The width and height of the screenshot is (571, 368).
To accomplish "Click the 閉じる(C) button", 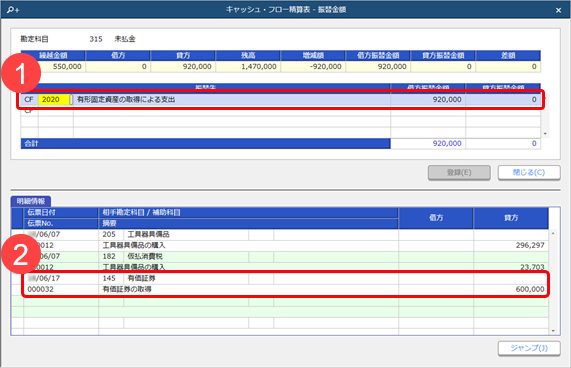I will coord(529,173).
